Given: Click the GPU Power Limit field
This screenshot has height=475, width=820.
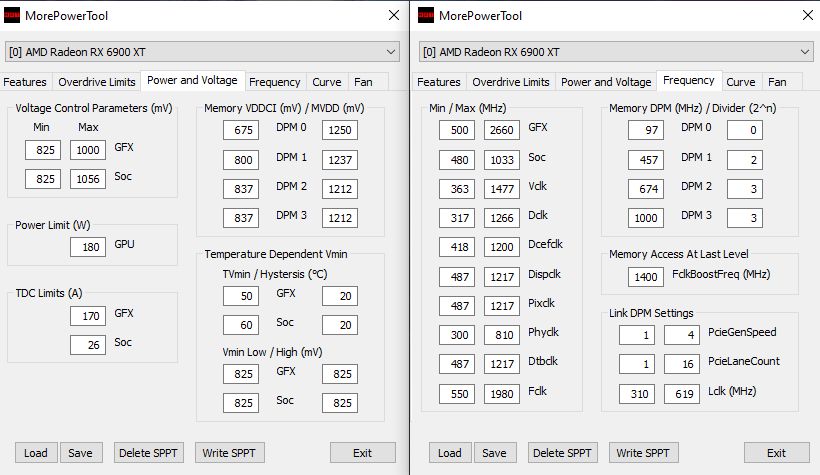Looking at the screenshot, I should coord(88,247).
